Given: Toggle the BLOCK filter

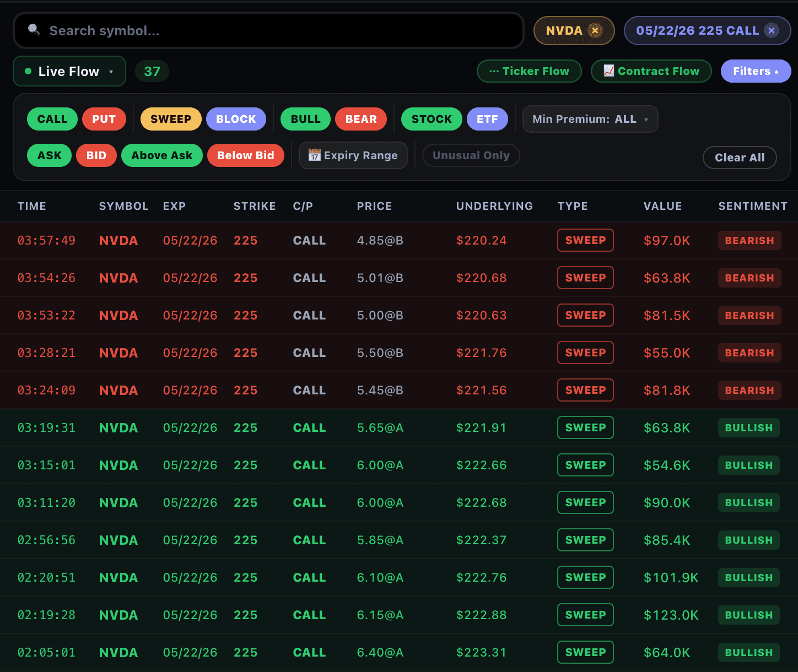Looking at the screenshot, I should pos(236,119).
